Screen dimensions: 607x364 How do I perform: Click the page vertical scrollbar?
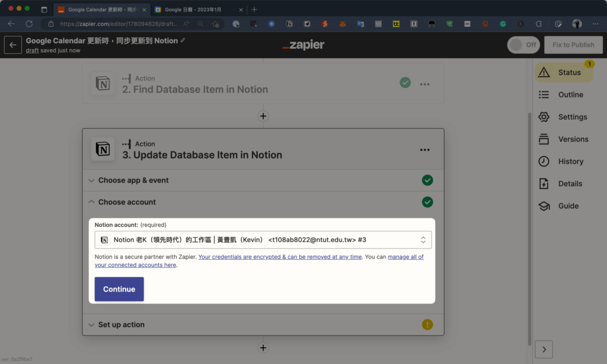tap(529, 228)
